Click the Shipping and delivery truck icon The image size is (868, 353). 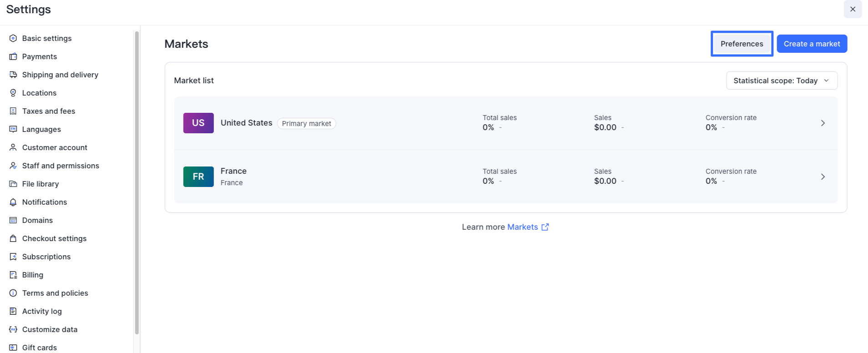[x=13, y=75]
